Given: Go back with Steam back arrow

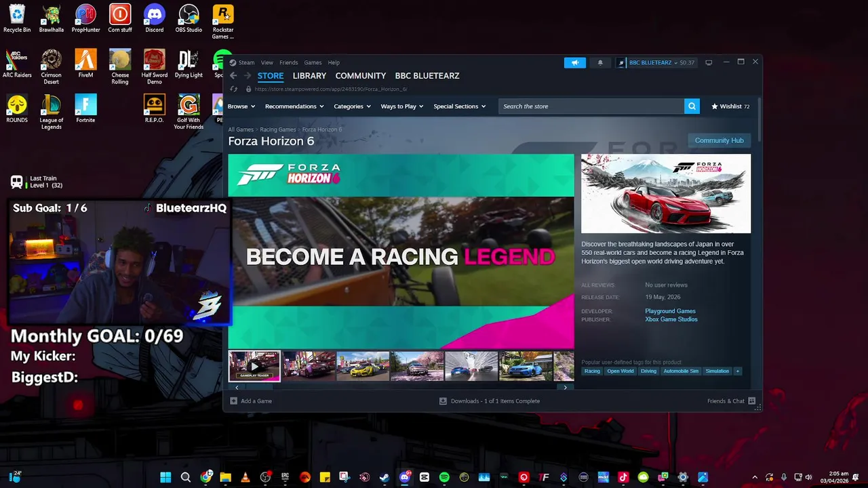Looking at the screenshot, I should [233, 76].
